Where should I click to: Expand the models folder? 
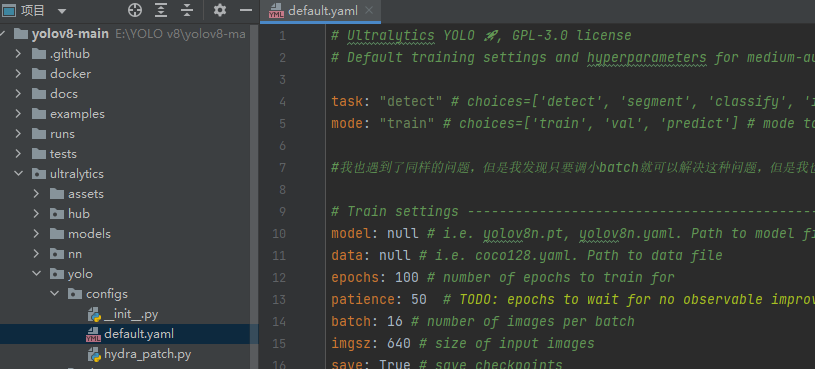36,234
